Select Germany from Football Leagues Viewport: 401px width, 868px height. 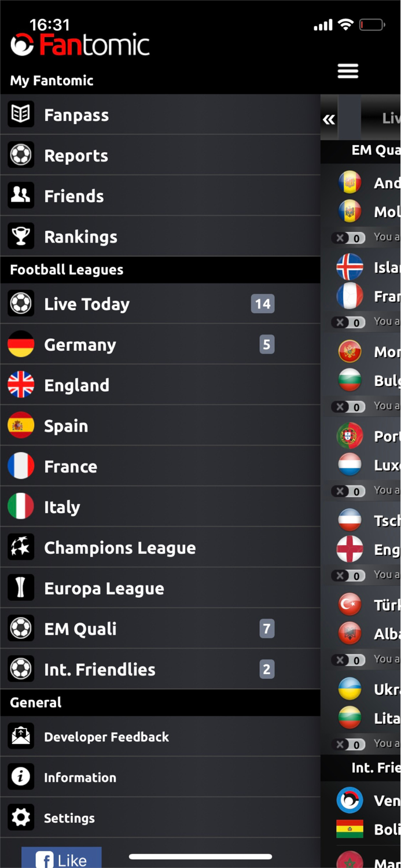[x=80, y=344]
